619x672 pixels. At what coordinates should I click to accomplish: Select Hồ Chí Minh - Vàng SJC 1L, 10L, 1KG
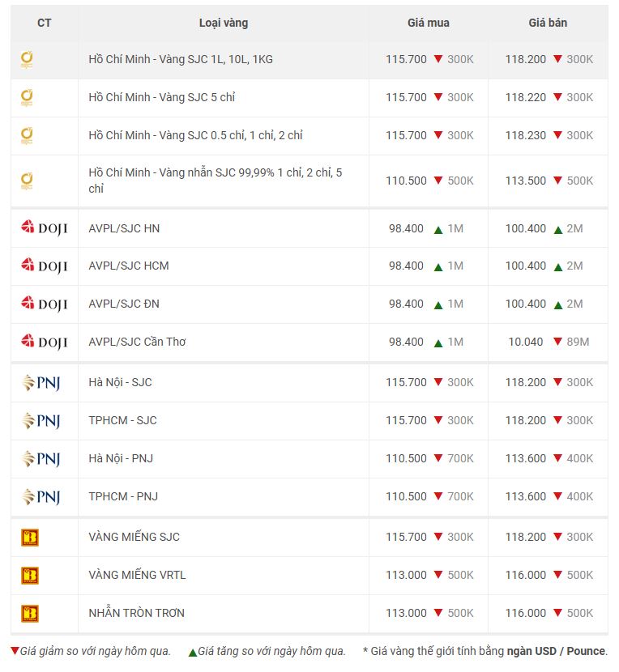coord(181,59)
